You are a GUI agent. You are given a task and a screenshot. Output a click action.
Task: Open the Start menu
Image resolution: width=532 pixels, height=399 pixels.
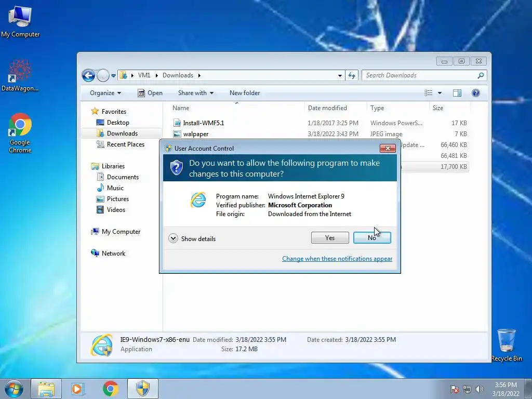click(14, 389)
